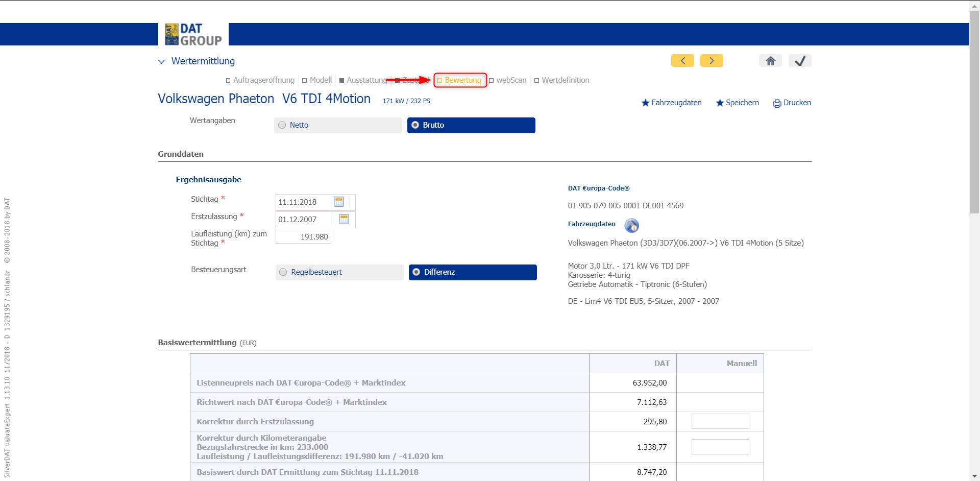Open the webScan step
This screenshot has height=481, width=980.
coord(508,80)
